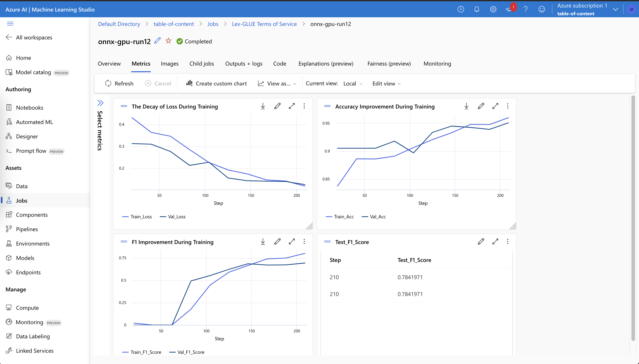Open the Child jobs tab
The width and height of the screenshot is (639, 364).
pos(202,64)
